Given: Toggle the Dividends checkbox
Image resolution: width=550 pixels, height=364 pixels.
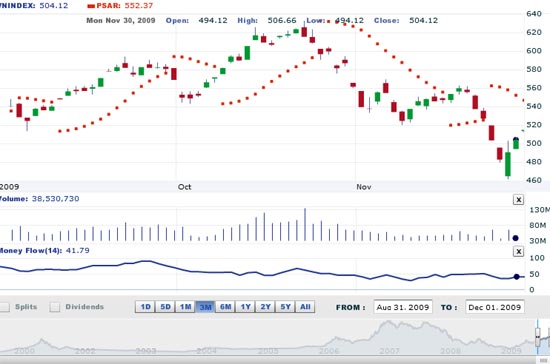Looking at the screenshot, I should pos(55,307).
